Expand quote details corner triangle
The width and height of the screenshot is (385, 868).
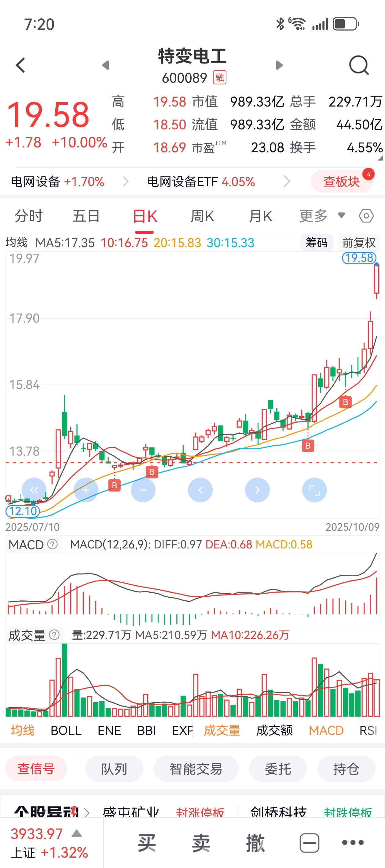(380, 158)
